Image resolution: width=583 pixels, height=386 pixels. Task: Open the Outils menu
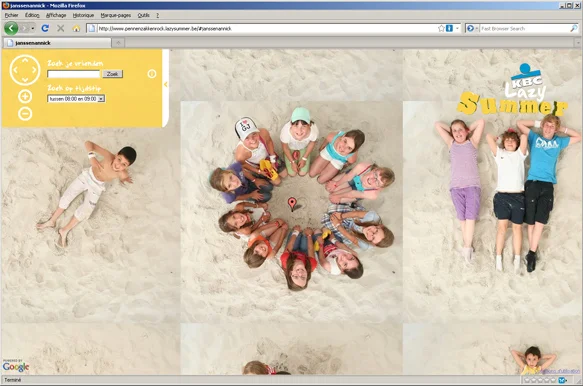pyautogui.click(x=144, y=15)
